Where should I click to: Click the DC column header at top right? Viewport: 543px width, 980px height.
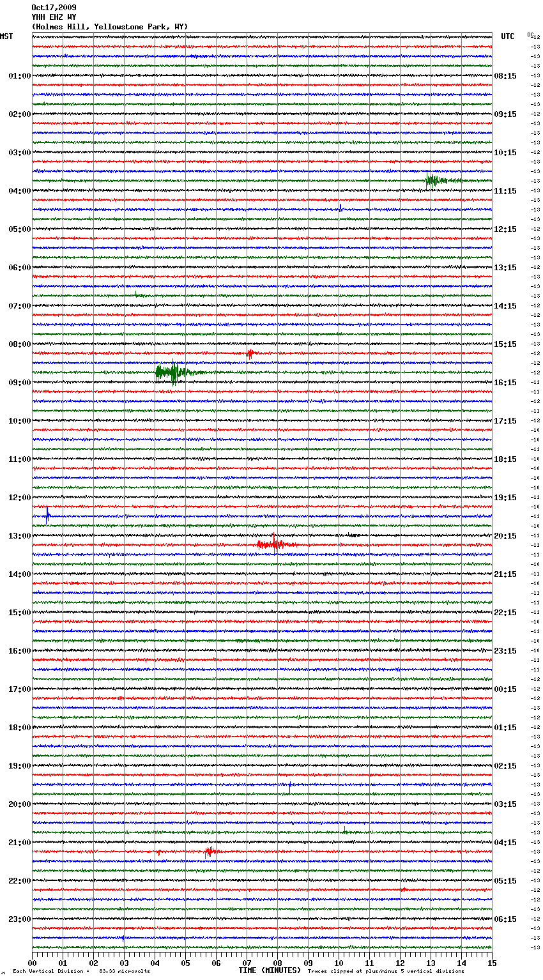coord(530,34)
